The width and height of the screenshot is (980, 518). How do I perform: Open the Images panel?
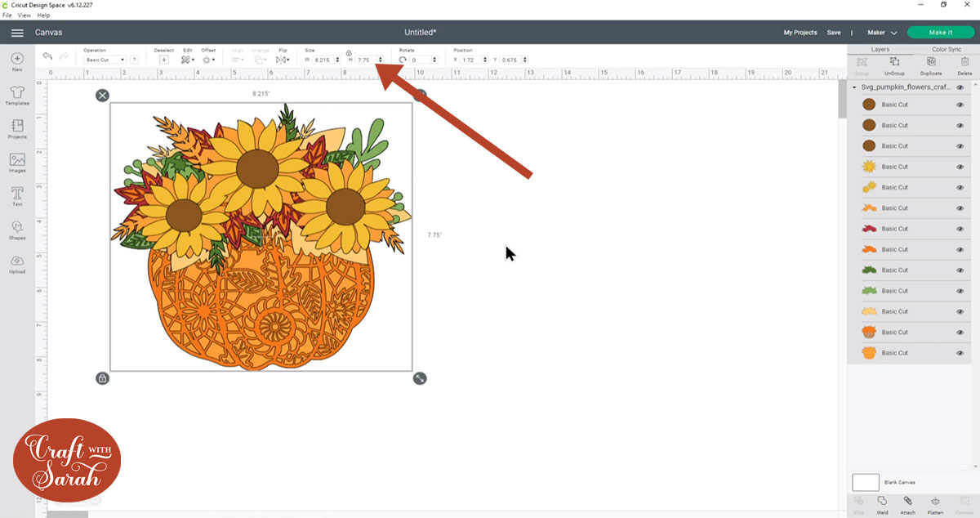tap(17, 162)
